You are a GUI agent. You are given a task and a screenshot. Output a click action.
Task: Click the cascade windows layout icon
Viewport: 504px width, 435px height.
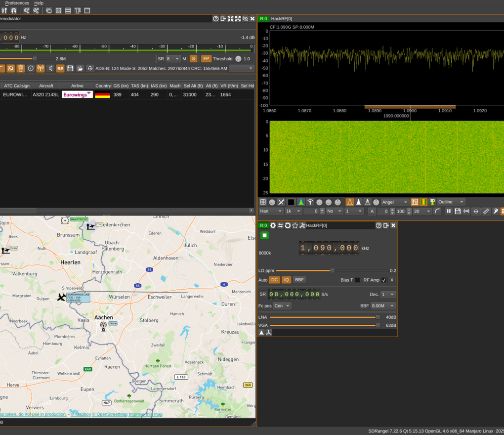pos(49,10)
